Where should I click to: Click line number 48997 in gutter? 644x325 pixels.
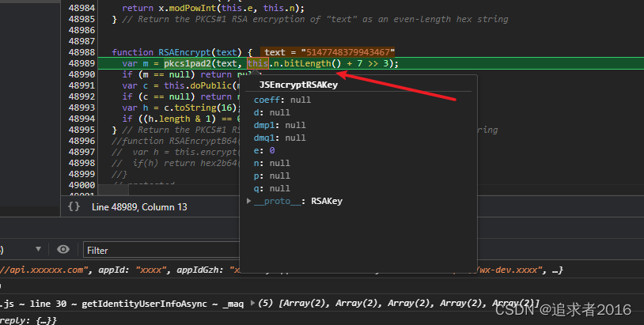(x=81, y=152)
